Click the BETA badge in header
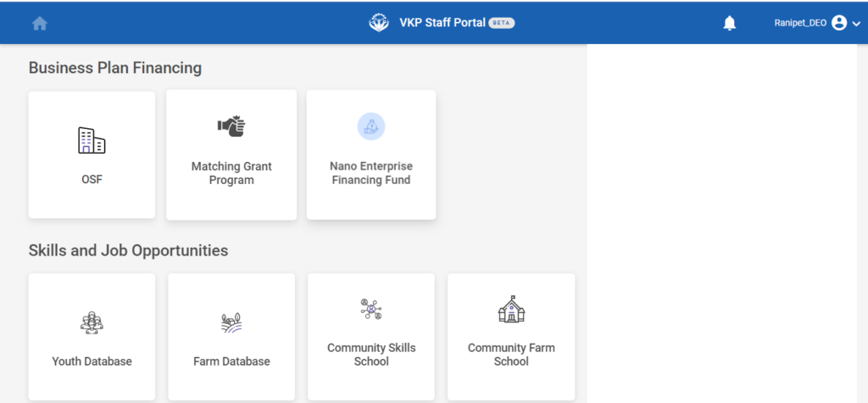This screenshot has width=868, height=403. tap(502, 23)
